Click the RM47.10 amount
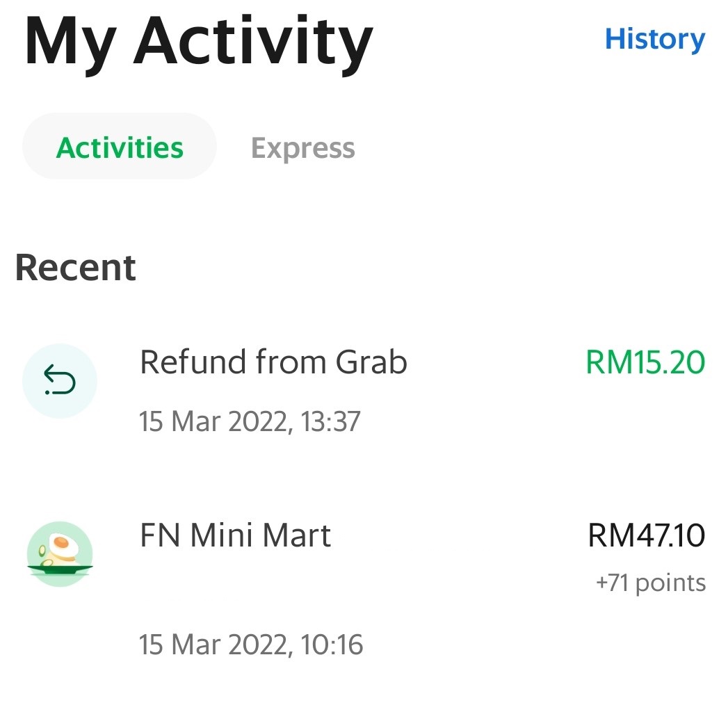 pos(646,535)
